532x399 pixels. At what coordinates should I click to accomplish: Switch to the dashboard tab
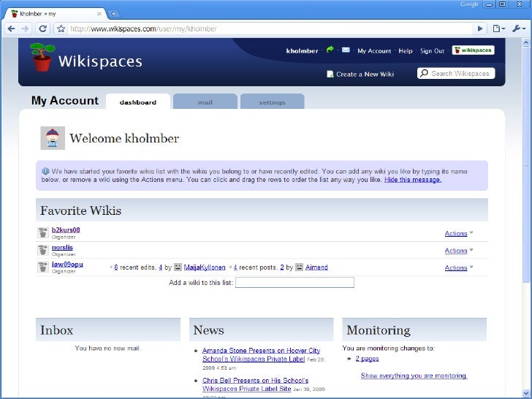138,102
